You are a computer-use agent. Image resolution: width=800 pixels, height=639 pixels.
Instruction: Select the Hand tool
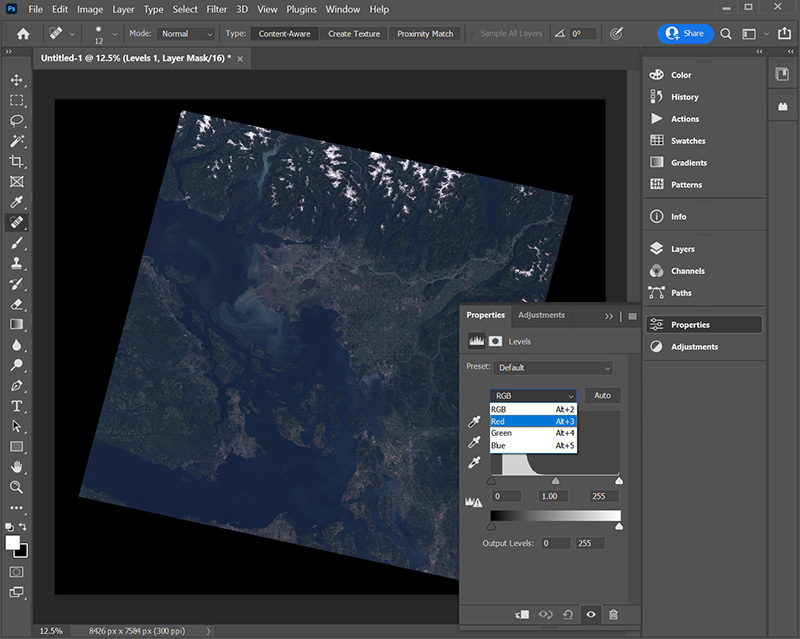(16, 467)
